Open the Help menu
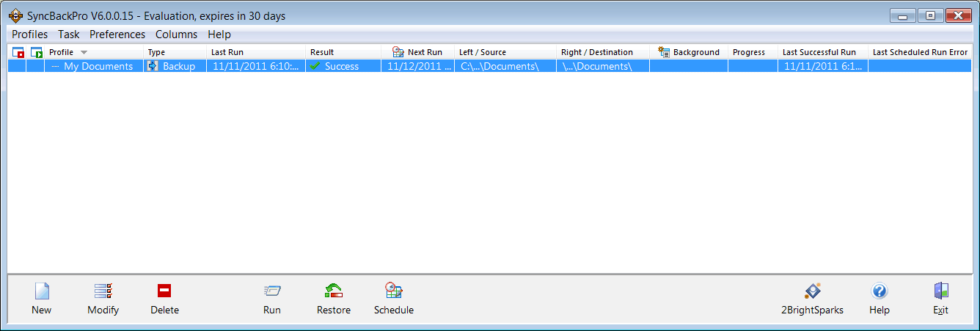The image size is (980, 331). coord(219,34)
